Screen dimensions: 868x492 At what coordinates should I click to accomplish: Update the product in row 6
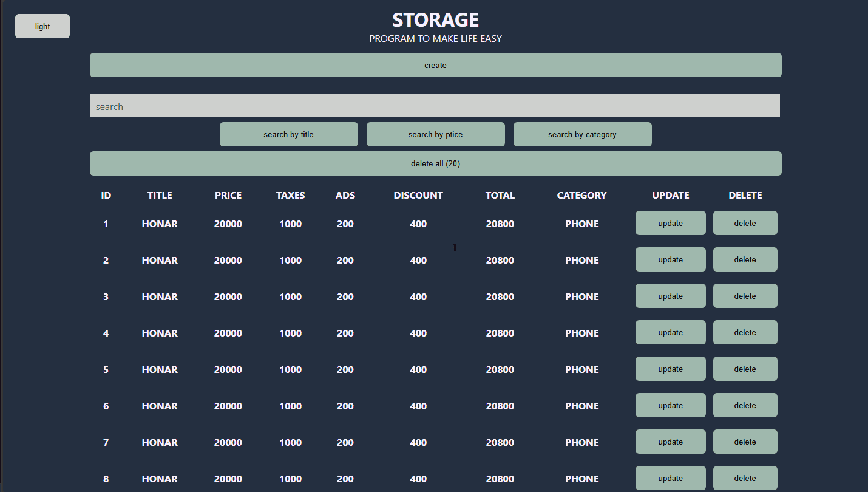[x=670, y=405]
